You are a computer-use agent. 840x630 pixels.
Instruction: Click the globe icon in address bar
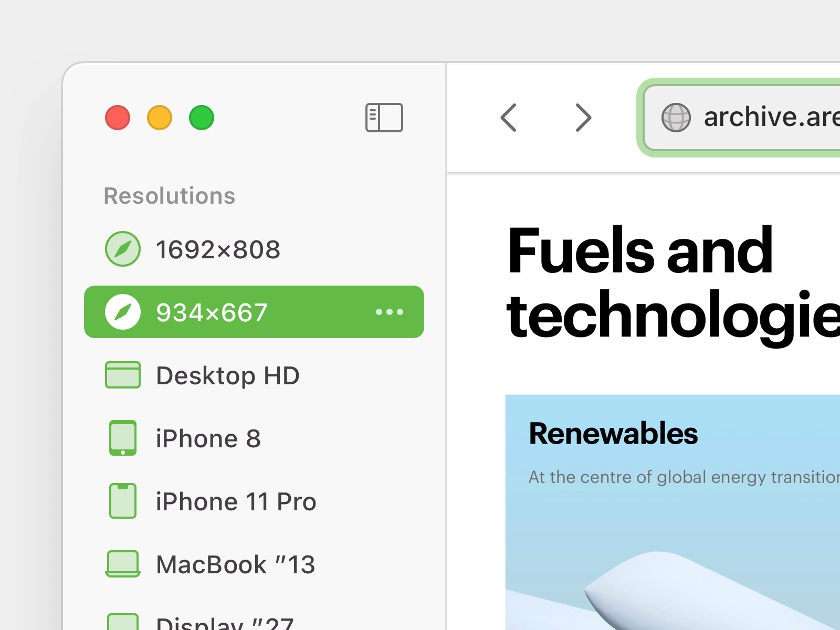[676, 118]
